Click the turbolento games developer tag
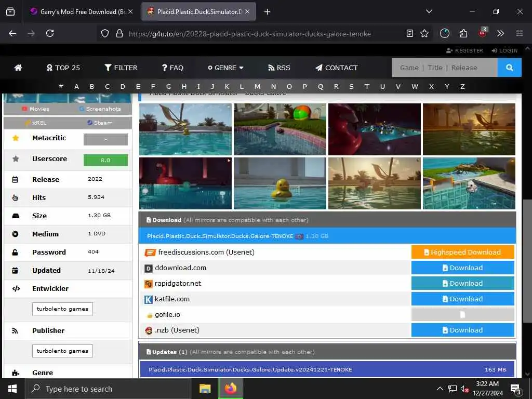532x399 pixels. [x=62, y=309]
